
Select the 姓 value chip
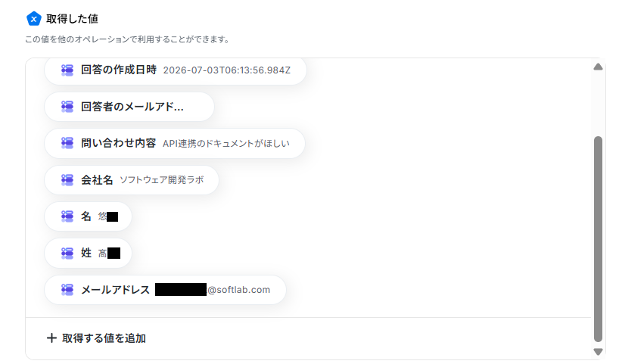click(88, 253)
